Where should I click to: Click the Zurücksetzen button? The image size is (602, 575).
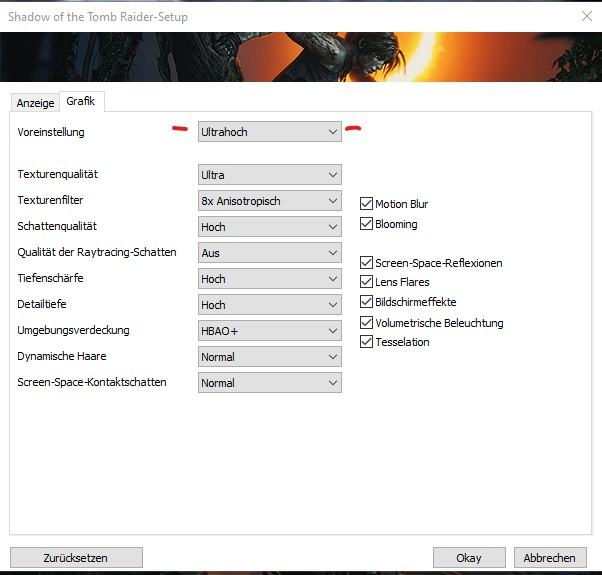tap(76, 558)
